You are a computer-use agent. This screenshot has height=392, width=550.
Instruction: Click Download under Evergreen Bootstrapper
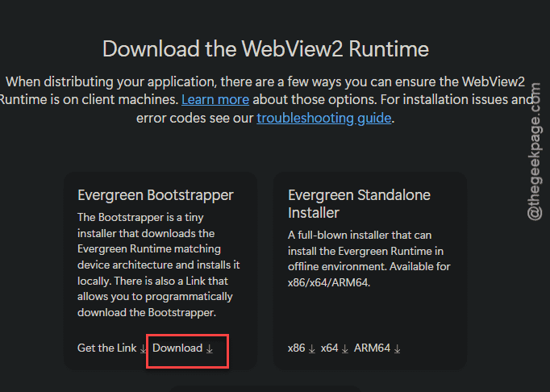[183, 348]
